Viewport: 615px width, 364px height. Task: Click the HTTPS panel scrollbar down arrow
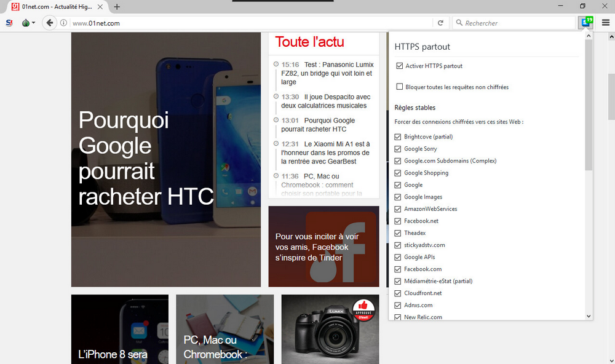pyautogui.click(x=589, y=316)
